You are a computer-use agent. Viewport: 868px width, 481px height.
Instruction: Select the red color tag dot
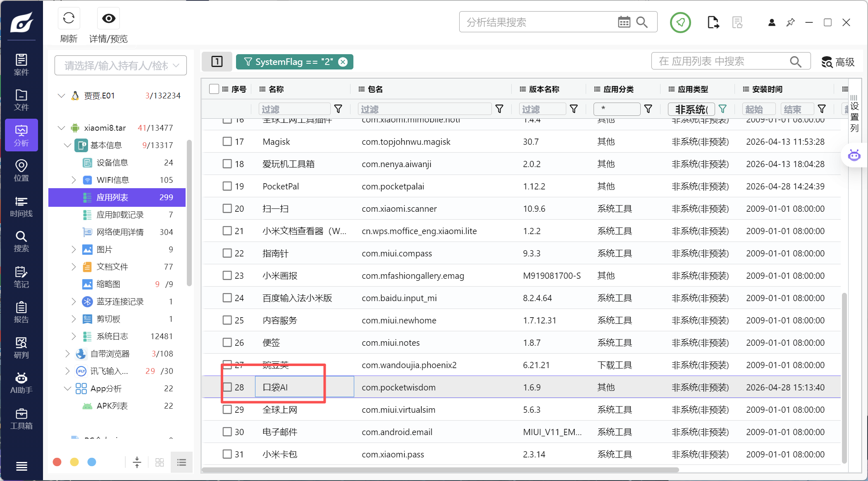[57, 462]
